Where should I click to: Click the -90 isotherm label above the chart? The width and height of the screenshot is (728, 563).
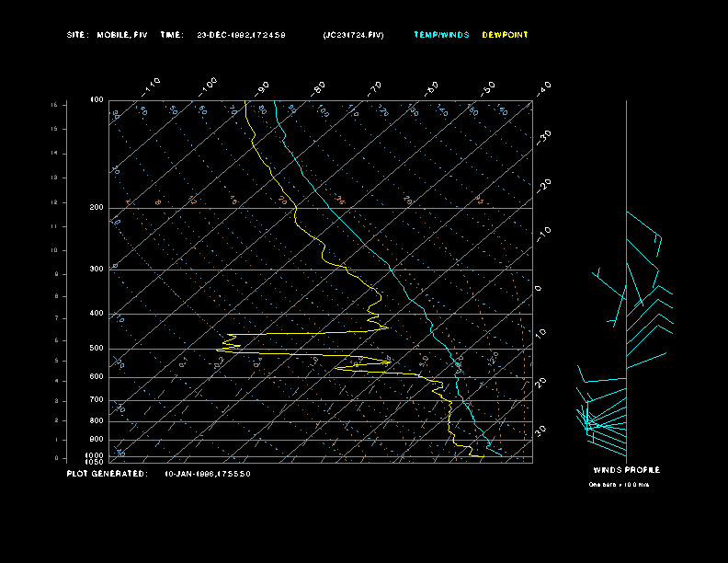click(x=262, y=88)
